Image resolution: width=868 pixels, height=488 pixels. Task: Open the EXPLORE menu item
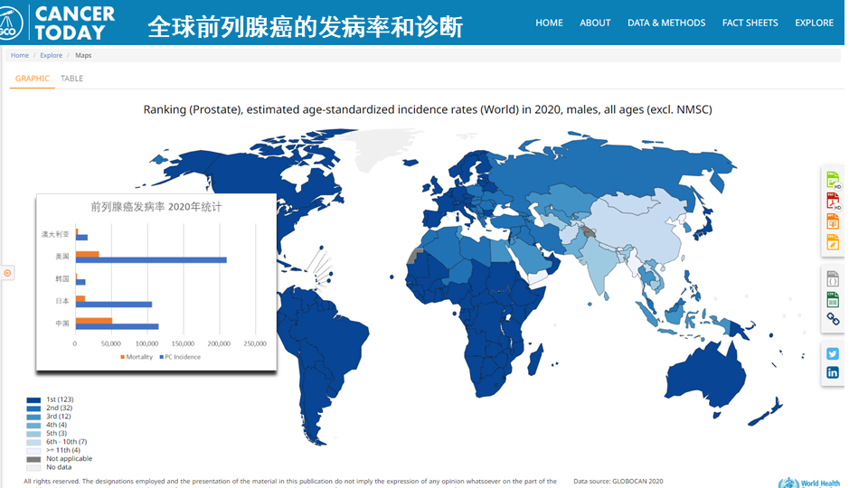click(x=814, y=23)
